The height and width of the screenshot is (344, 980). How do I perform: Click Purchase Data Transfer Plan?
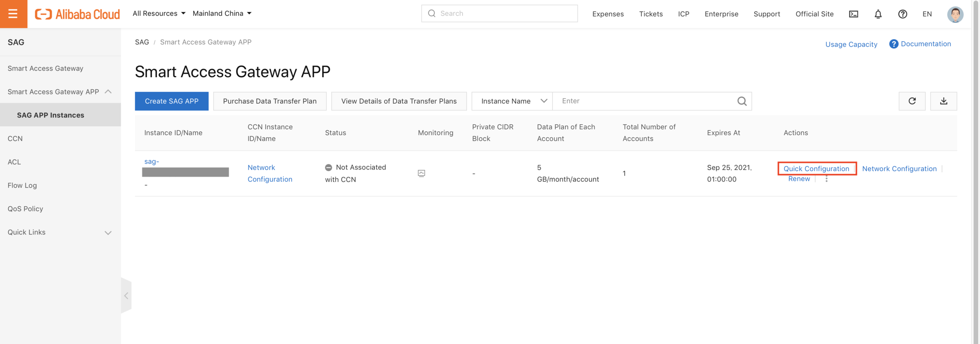coord(269,101)
